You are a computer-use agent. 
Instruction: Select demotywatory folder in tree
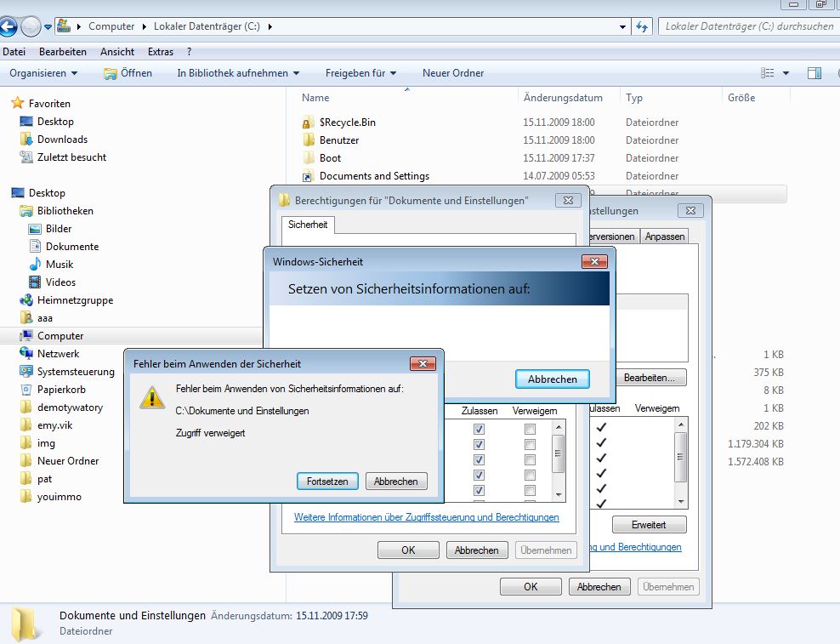tap(70, 407)
